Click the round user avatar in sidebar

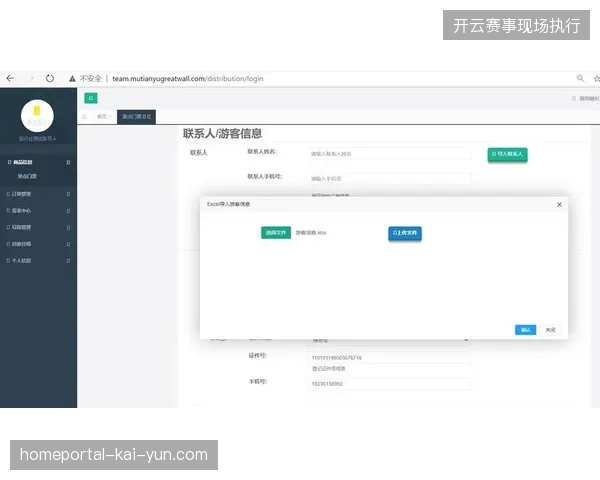(37, 116)
